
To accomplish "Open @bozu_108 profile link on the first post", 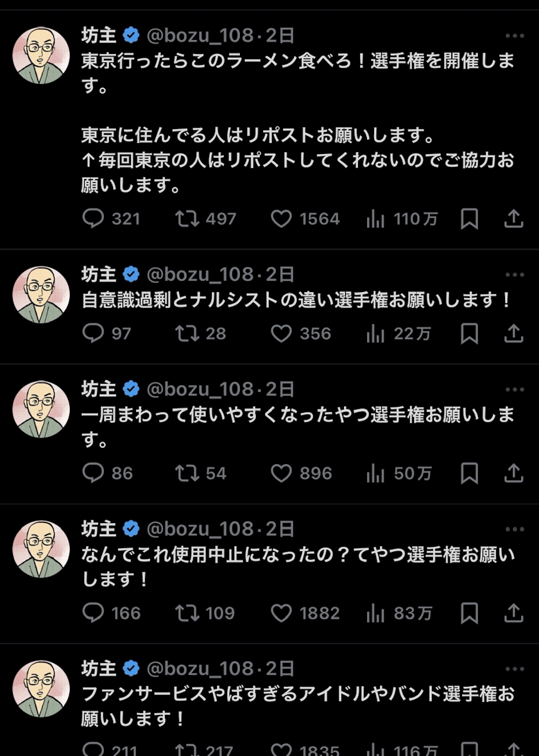I will click(200, 36).
